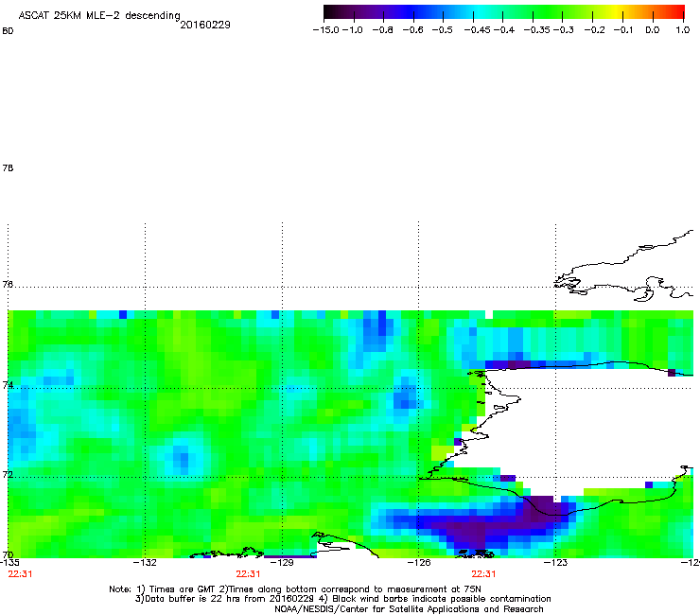Click the latitude label "78" on the left axis
This screenshot has width=700, height=615.
(8, 167)
